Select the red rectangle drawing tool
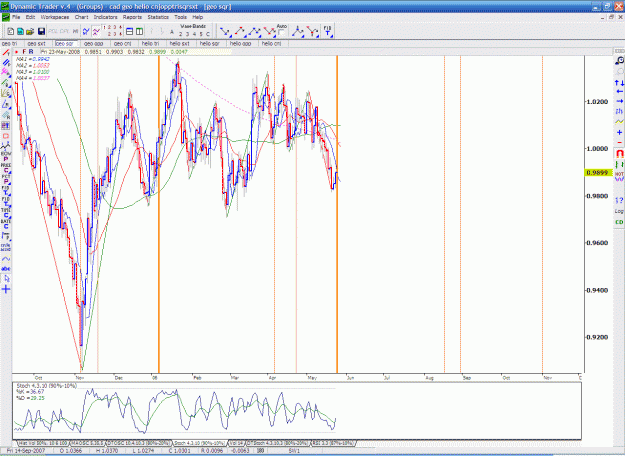 [x=6, y=136]
